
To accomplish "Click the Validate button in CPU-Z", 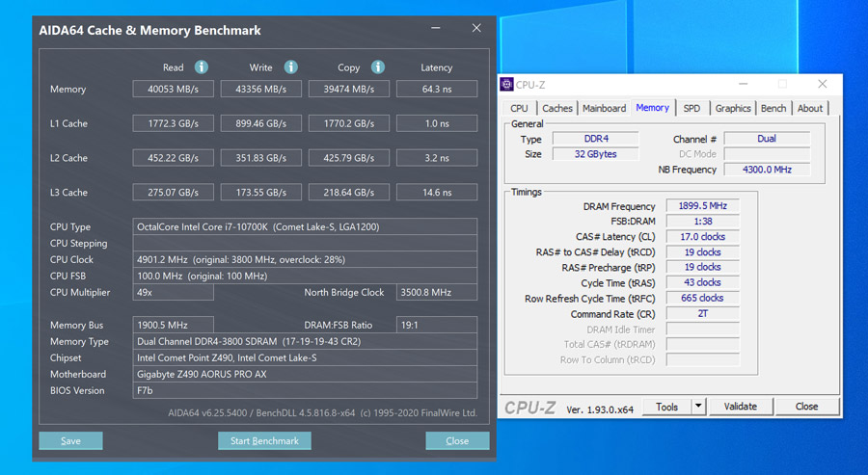I will (741, 407).
